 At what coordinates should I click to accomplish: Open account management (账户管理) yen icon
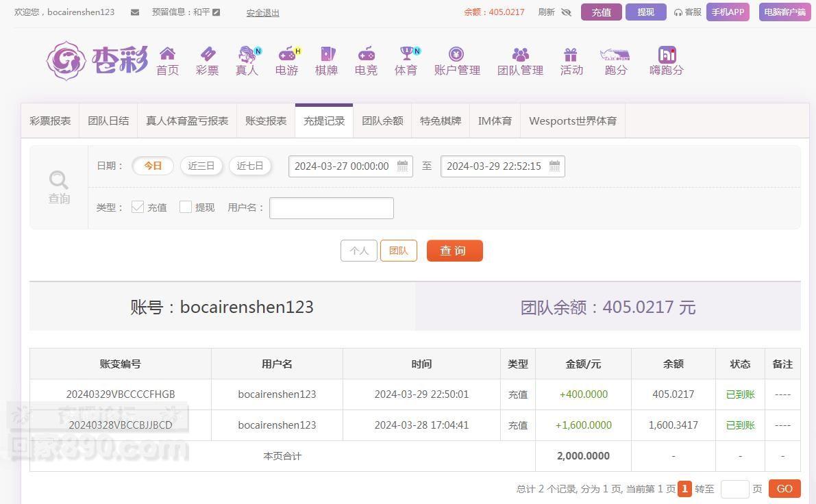coord(456,54)
